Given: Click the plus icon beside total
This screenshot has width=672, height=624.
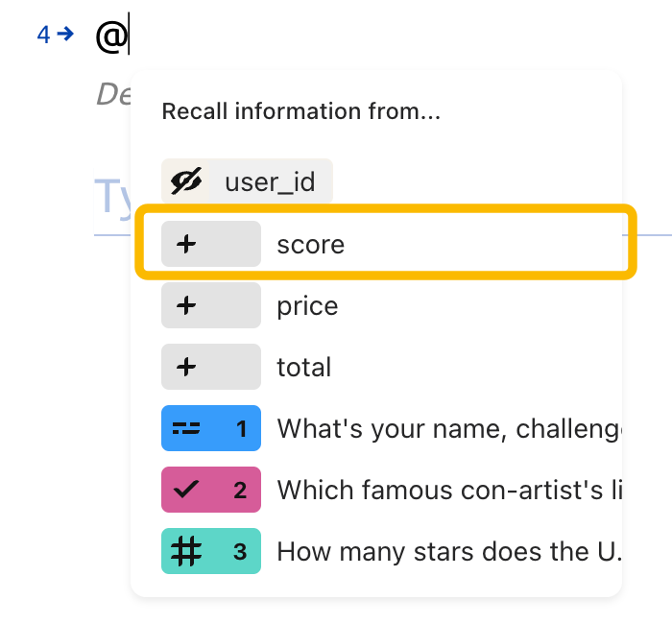Looking at the screenshot, I should (186, 367).
